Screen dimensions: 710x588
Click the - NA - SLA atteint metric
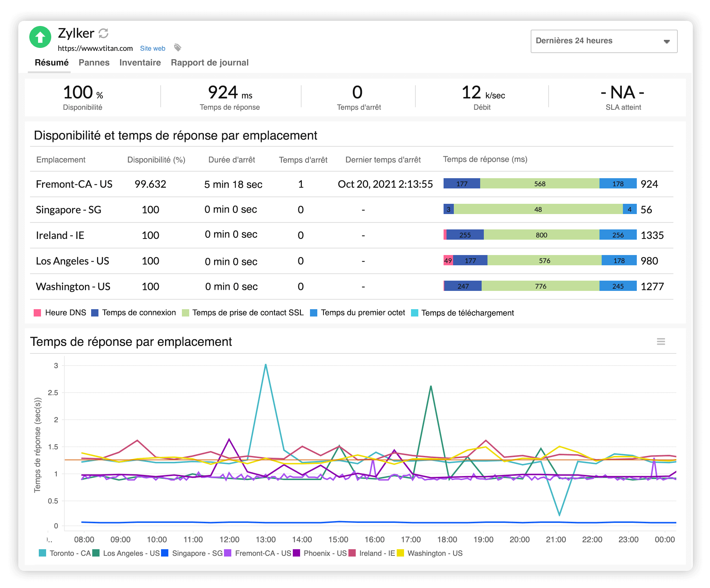[623, 97]
